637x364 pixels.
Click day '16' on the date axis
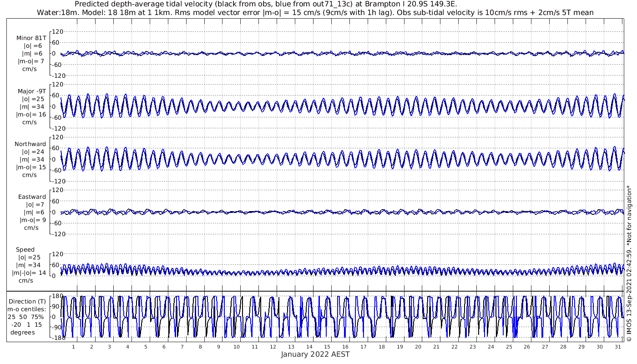click(x=345, y=347)
